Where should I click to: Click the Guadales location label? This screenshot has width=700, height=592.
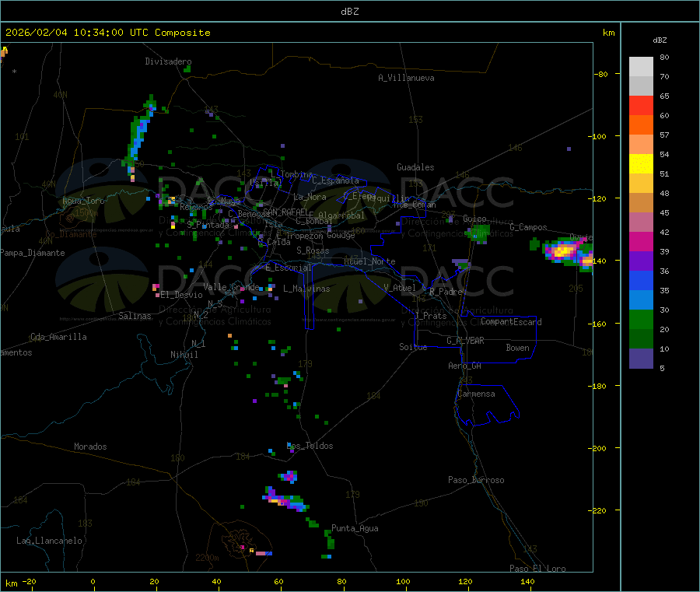point(415,167)
